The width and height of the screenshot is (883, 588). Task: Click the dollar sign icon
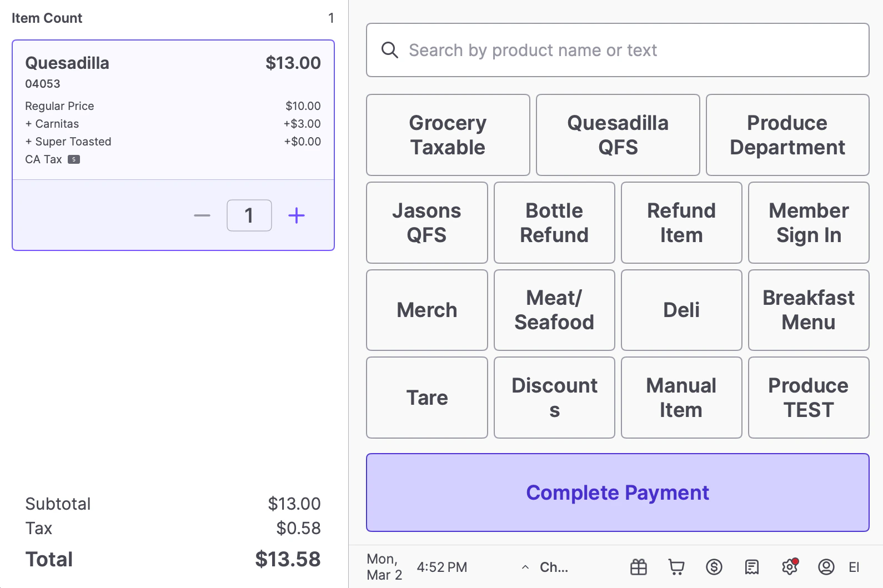[714, 567]
